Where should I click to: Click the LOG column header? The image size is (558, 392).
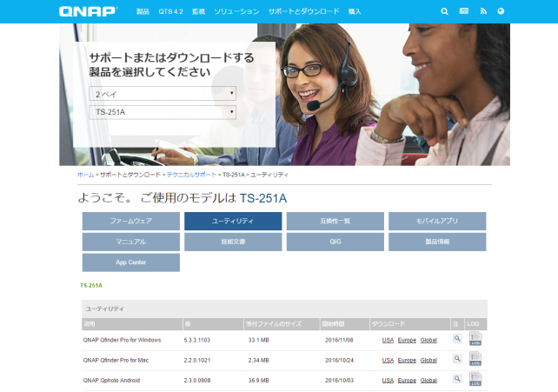(476, 324)
